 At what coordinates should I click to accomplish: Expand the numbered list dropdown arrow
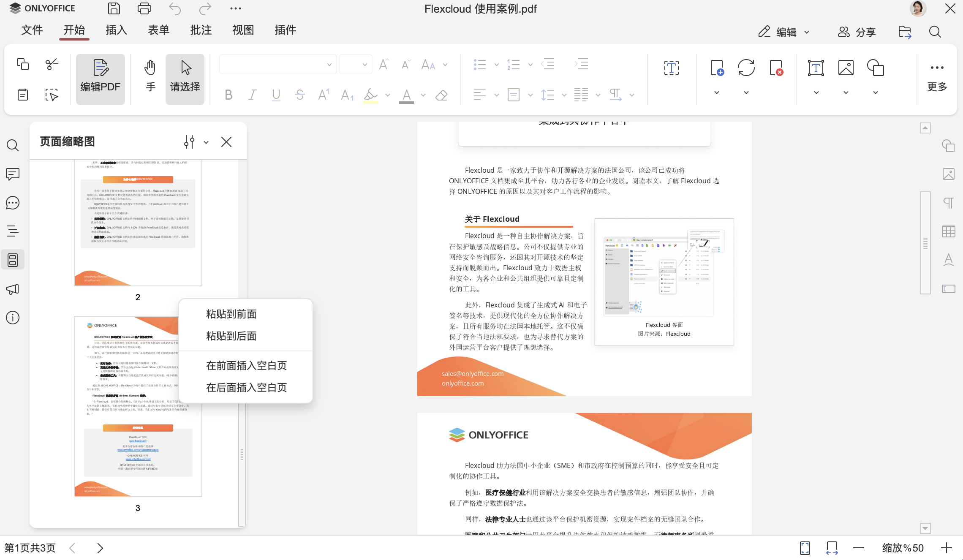coord(530,65)
